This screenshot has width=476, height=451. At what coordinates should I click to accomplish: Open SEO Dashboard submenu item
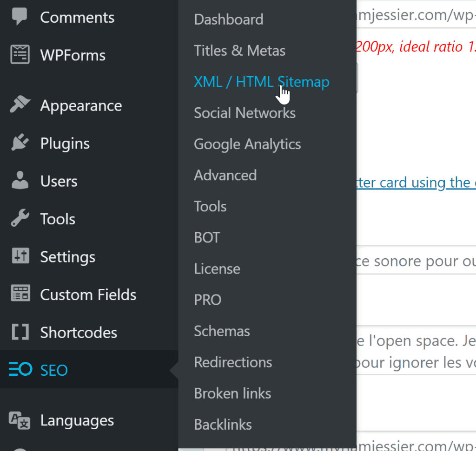coord(229,20)
